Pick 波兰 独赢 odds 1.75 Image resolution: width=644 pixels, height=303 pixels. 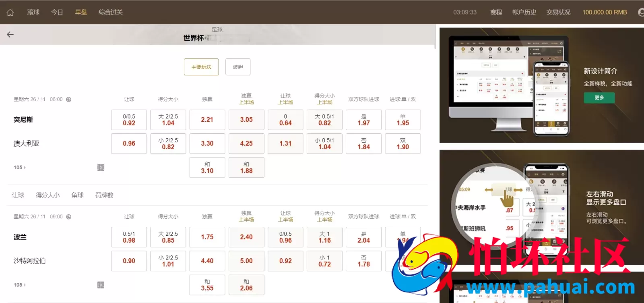click(x=207, y=237)
